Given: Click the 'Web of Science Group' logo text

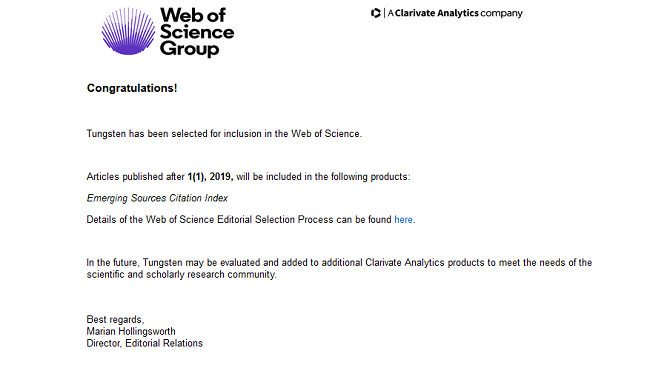Looking at the screenshot, I should [x=197, y=32].
